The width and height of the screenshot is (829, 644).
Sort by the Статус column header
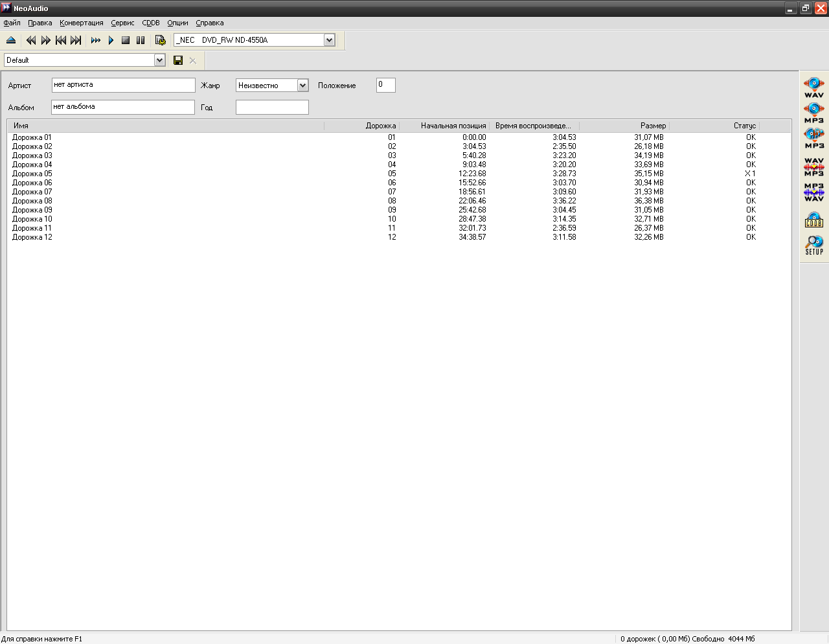coord(714,126)
